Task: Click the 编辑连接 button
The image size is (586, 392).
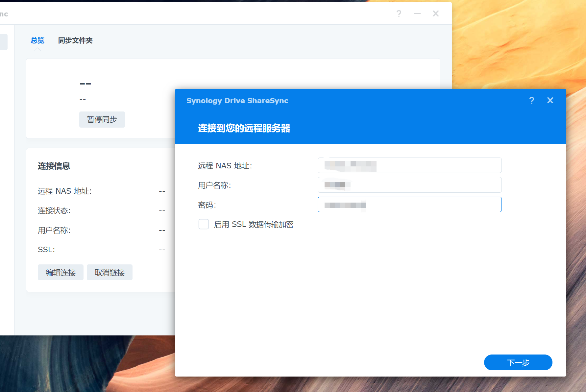Action: click(61, 272)
